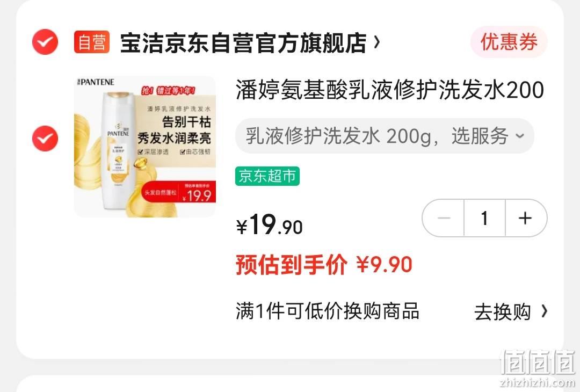This screenshot has width=580, height=392.
Task: Tap the PANTENE logo on product image
Action: click(x=96, y=82)
